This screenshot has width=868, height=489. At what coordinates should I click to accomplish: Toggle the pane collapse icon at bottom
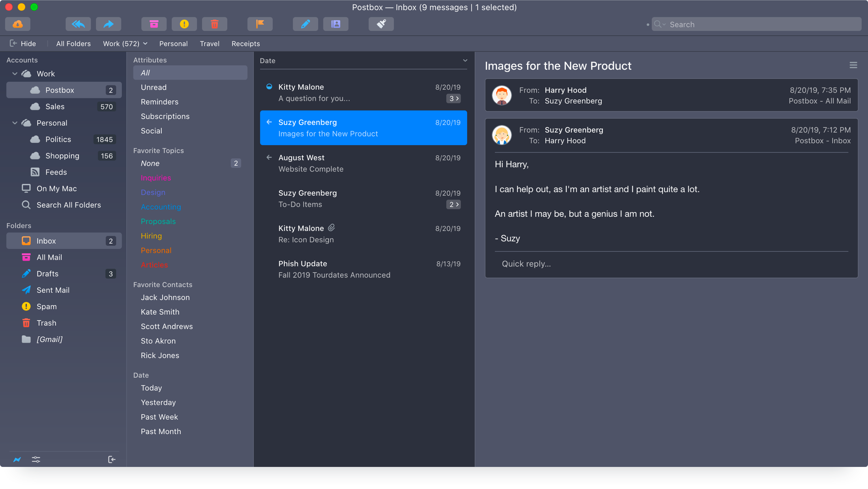click(x=112, y=459)
